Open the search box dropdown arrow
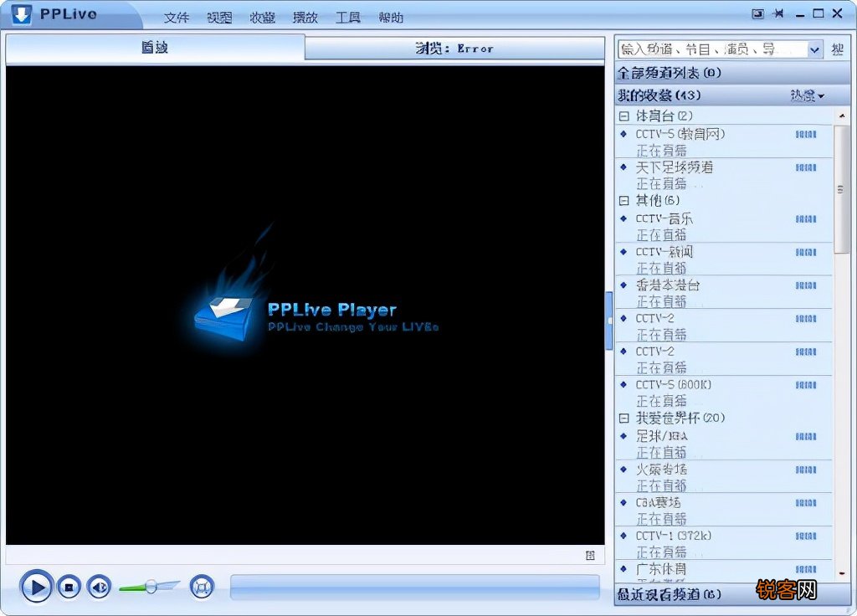The height and width of the screenshot is (616, 857). 814,49
